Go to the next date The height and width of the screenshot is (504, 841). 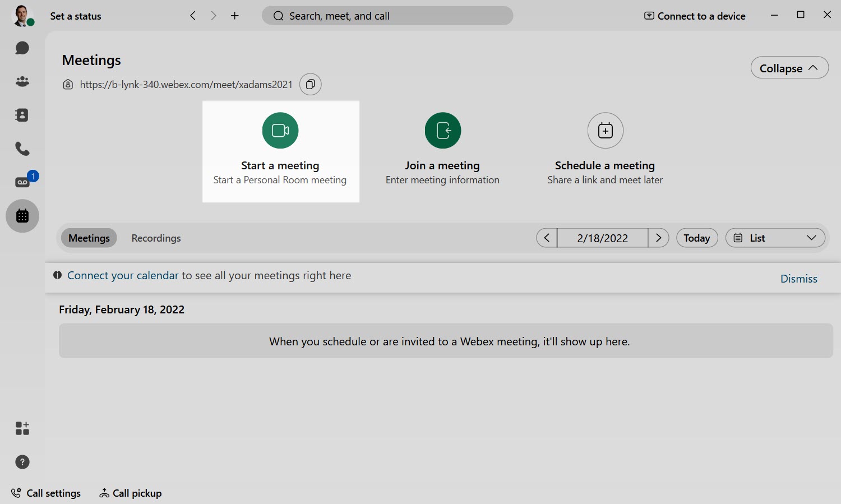pyautogui.click(x=659, y=238)
